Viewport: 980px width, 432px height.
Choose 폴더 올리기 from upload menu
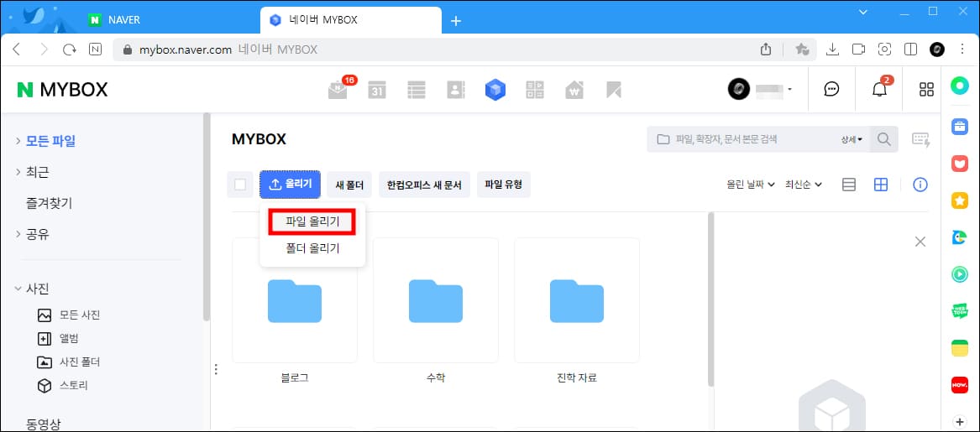click(x=312, y=248)
